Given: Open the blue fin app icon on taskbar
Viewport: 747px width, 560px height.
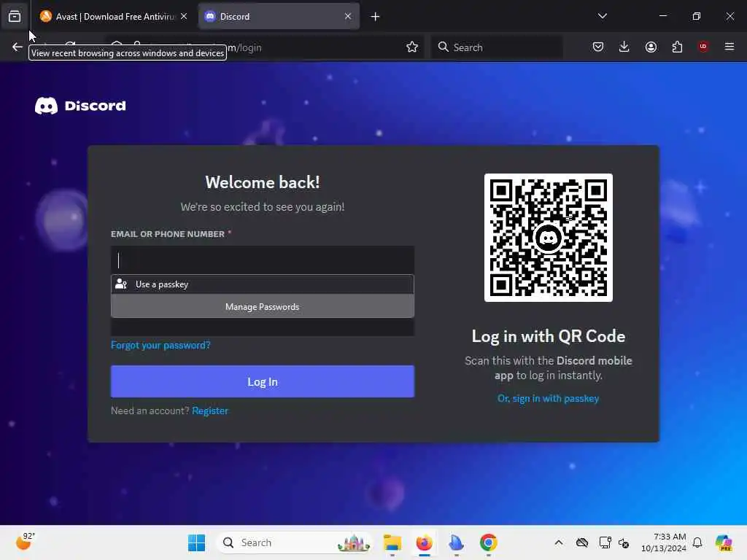Looking at the screenshot, I should pyautogui.click(x=456, y=542).
